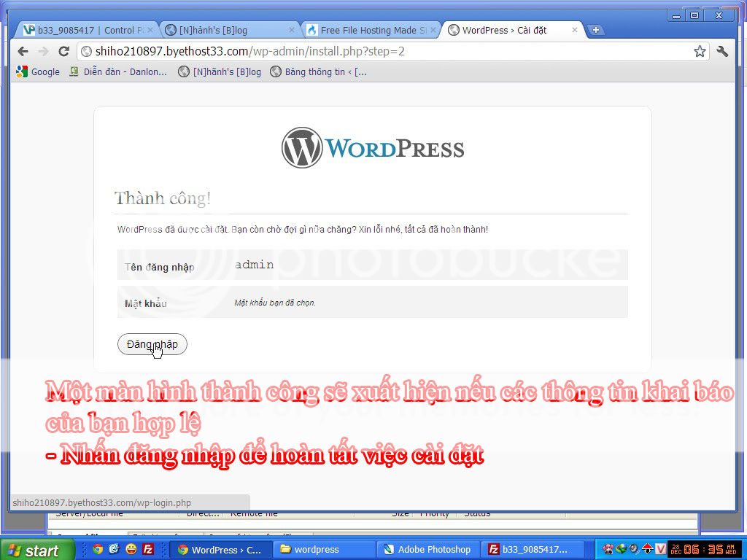Click the red arrow tray icon
Viewport: 747px width, 560px height.
tap(648, 549)
